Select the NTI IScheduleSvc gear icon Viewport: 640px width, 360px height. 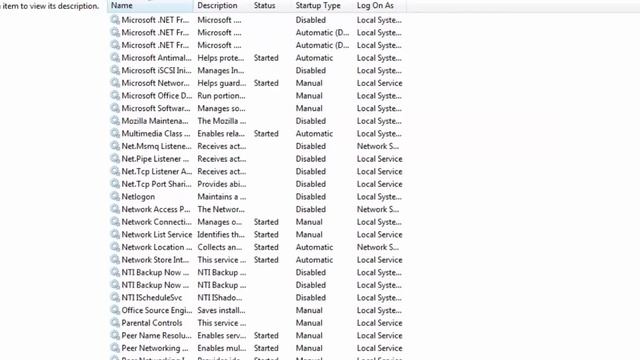click(x=115, y=298)
